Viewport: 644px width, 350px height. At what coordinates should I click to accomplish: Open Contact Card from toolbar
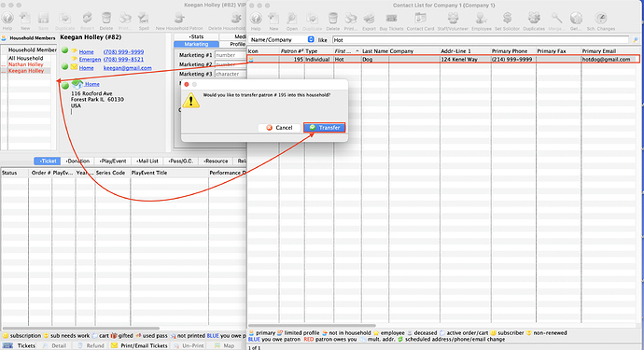click(x=420, y=18)
